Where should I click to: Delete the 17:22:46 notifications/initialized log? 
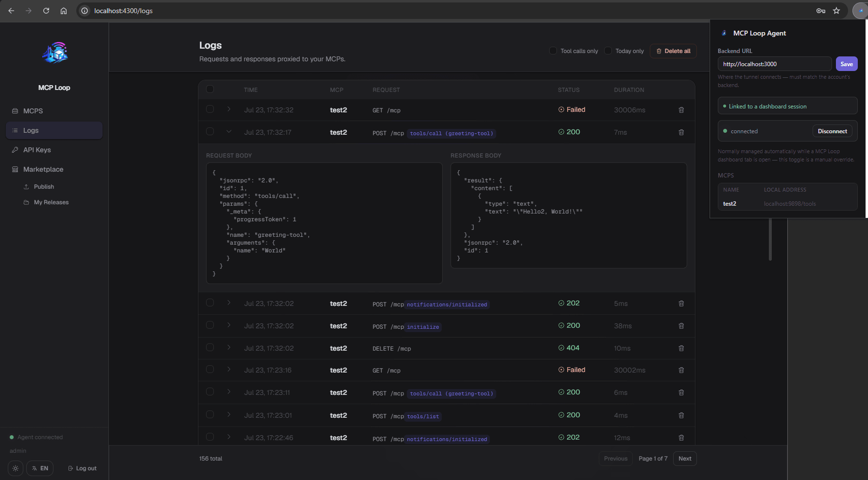pyautogui.click(x=681, y=438)
